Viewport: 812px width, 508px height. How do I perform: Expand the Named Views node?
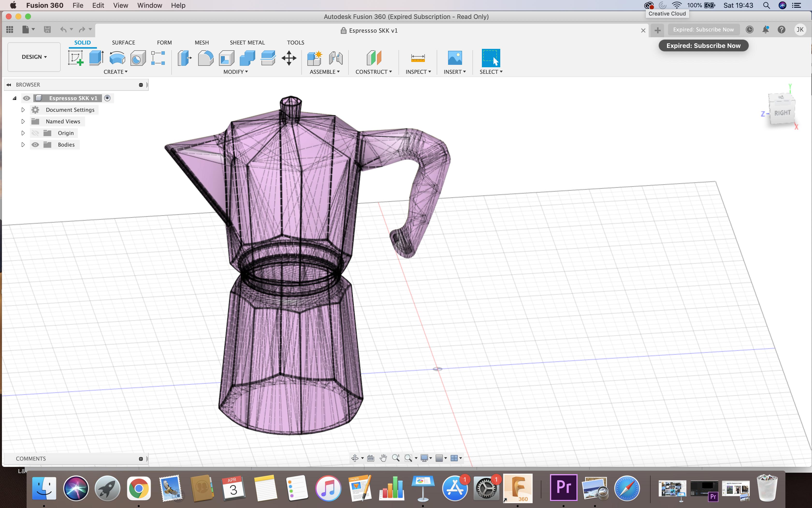(x=23, y=121)
